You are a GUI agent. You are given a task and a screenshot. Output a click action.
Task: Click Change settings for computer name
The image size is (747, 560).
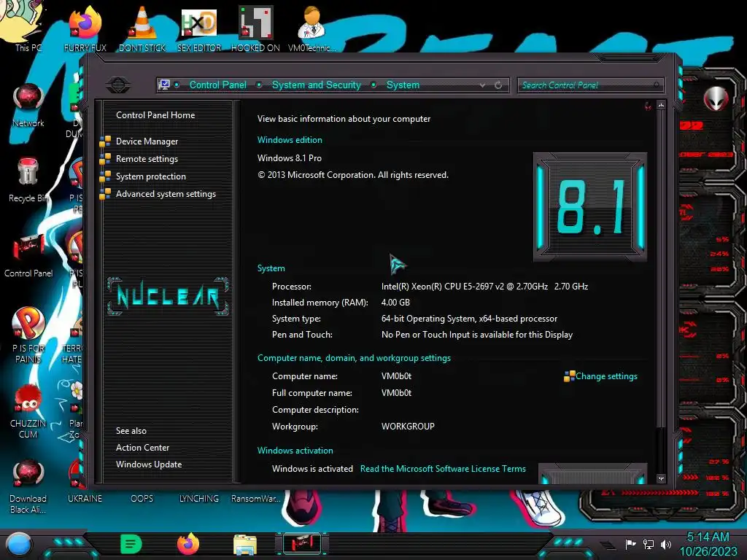coord(606,376)
